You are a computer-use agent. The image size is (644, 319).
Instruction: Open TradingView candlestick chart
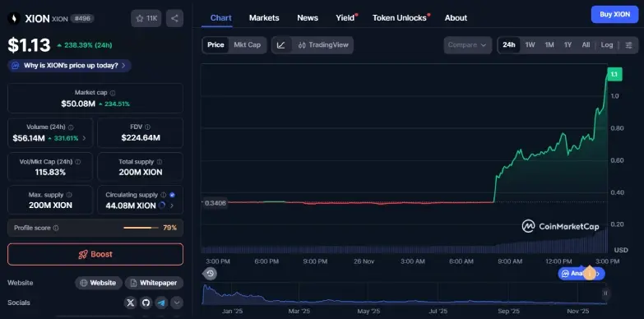click(322, 45)
